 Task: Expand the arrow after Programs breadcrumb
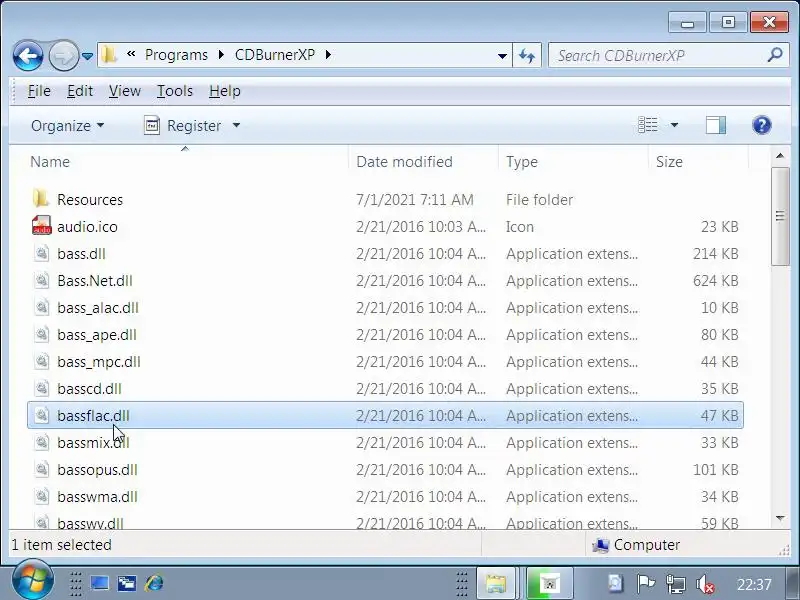coord(221,55)
